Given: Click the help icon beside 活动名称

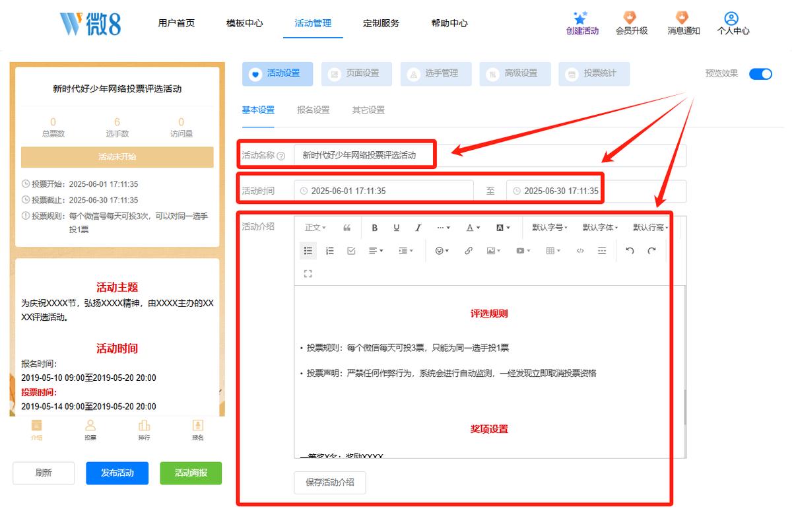Looking at the screenshot, I should coord(281,156).
